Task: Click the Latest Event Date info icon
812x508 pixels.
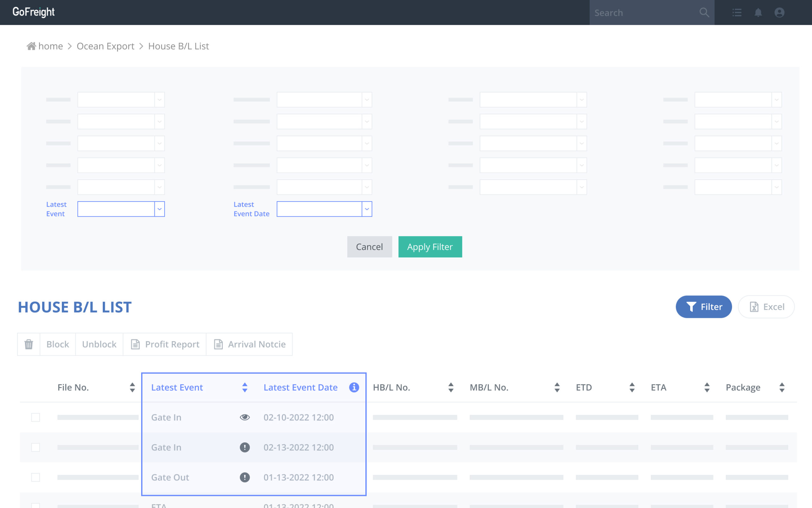Action: 354,387
